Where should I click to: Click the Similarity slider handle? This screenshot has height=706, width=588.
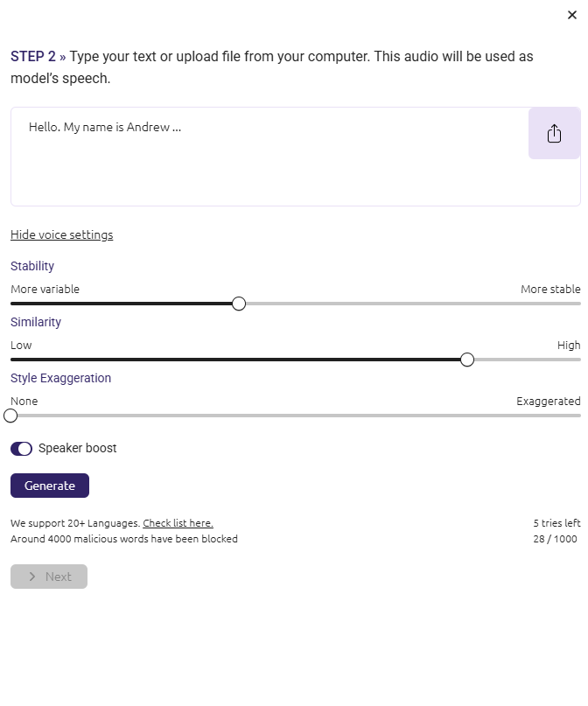coord(467,360)
